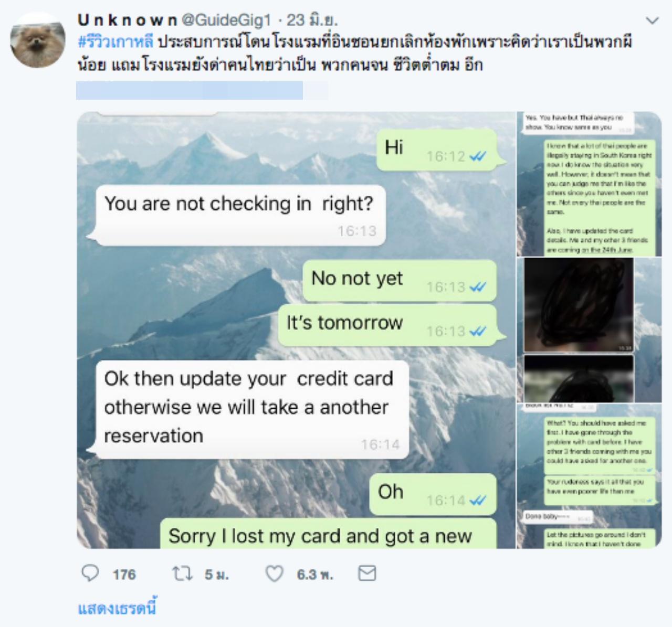Open the top-right chat screenshot thumbnail
Screen dimensions: 672x627
click(589, 184)
